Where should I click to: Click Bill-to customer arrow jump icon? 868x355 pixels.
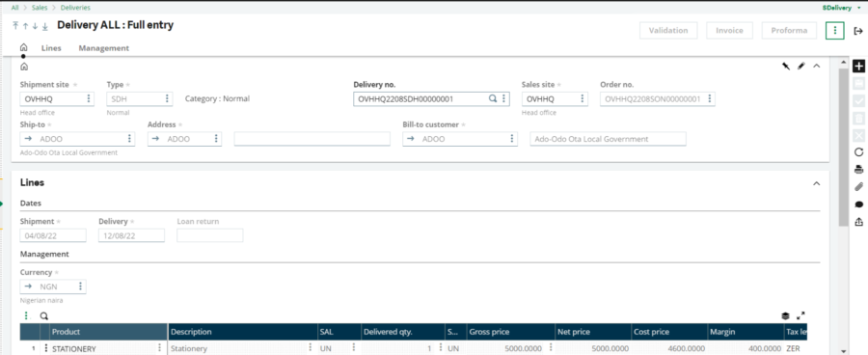click(x=411, y=139)
